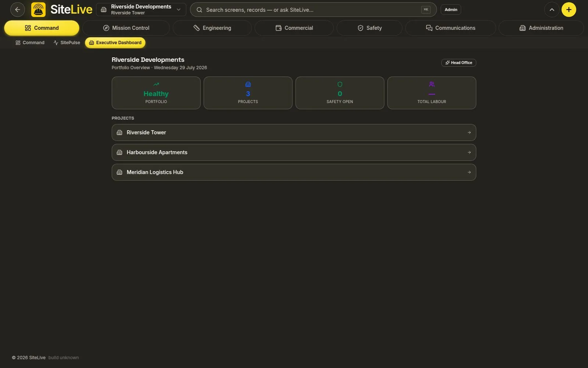Viewport: 588px width, 368px height.
Task: Click the grid icon on yellow Command tab
Action: (x=28, y=28)
